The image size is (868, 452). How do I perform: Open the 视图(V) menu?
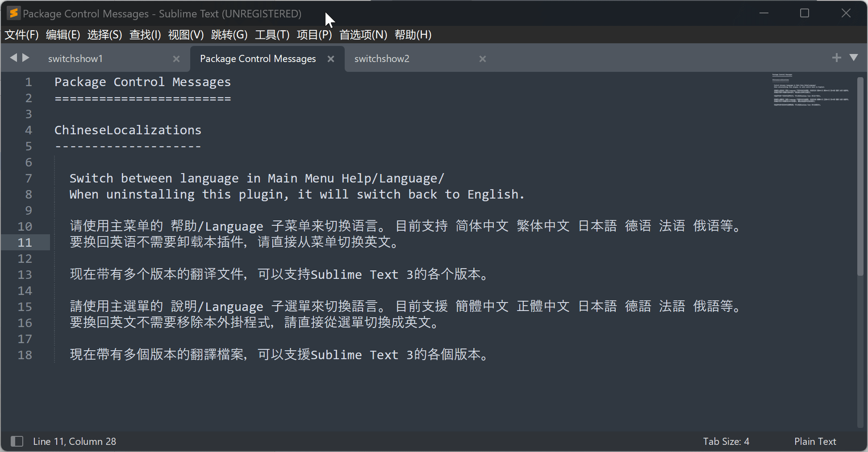pos(186,35)
